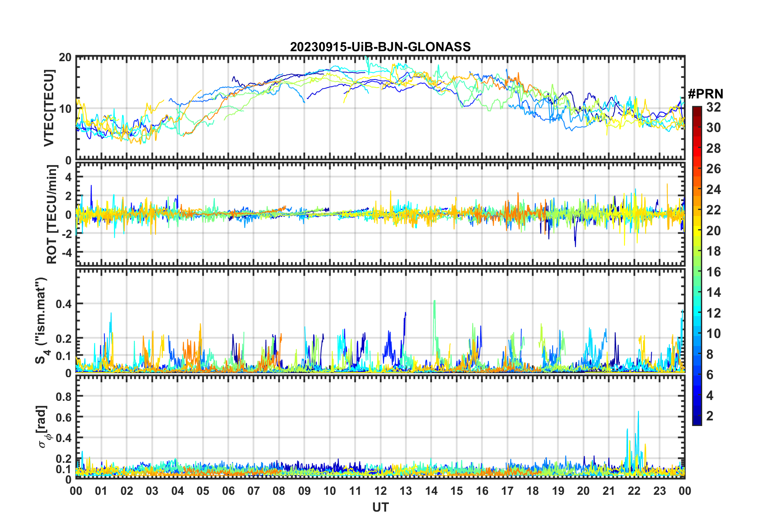This screenshot has height=532, width=761.
Task: Click colorbar tick label 28
Action: click(x=713, y=148)
